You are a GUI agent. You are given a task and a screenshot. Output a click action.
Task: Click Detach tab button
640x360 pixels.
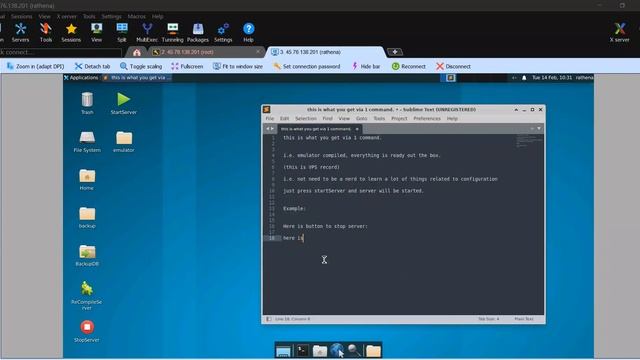[x=92, y=66]
